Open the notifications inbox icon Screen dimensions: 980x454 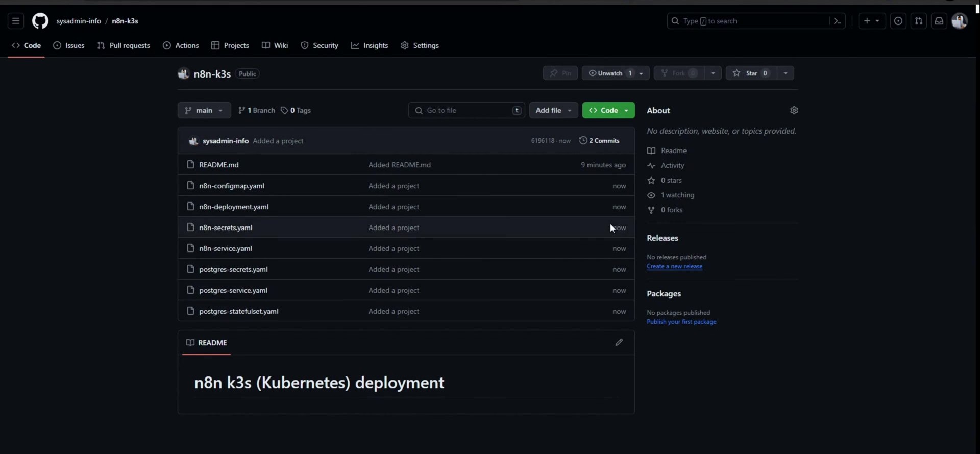click(939, 21)
